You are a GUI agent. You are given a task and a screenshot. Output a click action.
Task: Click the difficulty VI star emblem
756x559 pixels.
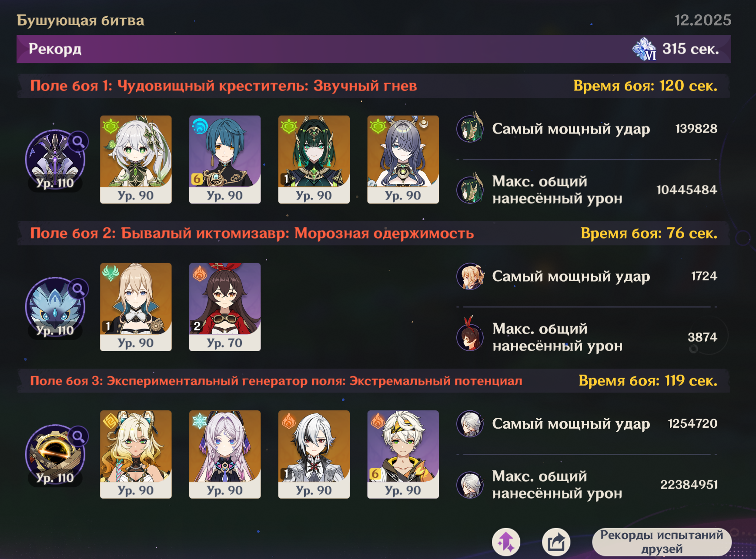coord(645,49)
